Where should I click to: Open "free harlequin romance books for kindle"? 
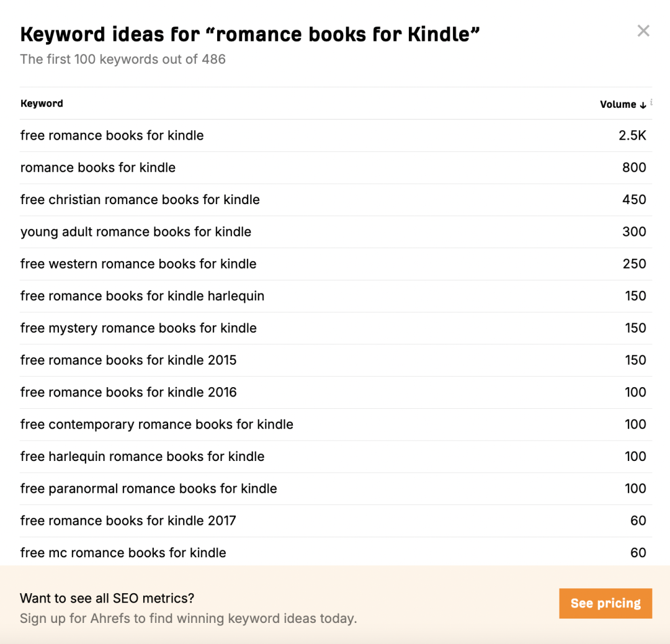coord(142,457)
